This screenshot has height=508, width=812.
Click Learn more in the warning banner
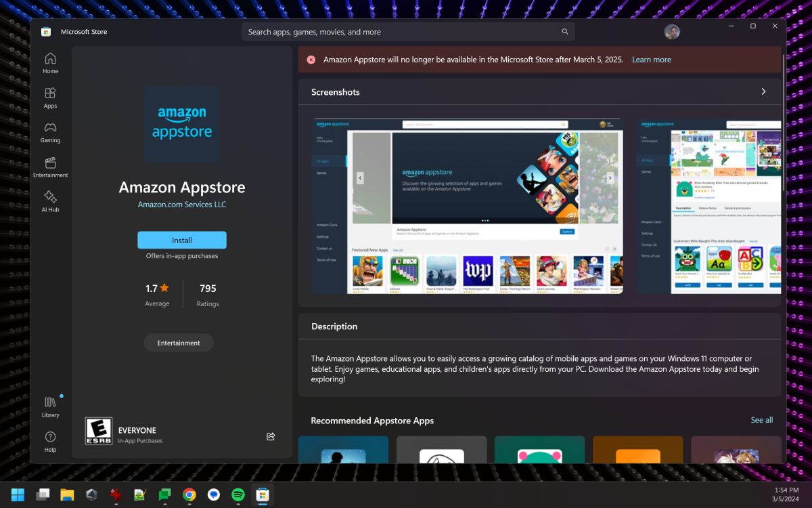652,60
